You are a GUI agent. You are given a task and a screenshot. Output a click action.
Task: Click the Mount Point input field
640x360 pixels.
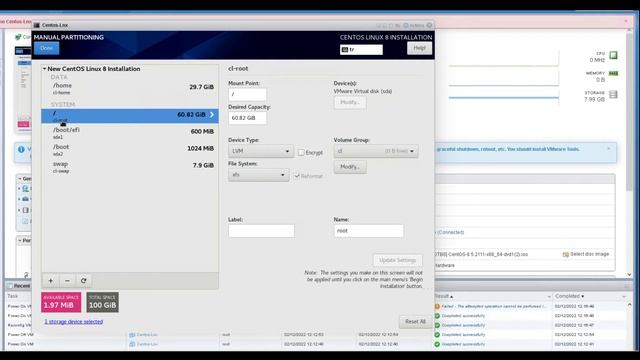coord(247,94)
